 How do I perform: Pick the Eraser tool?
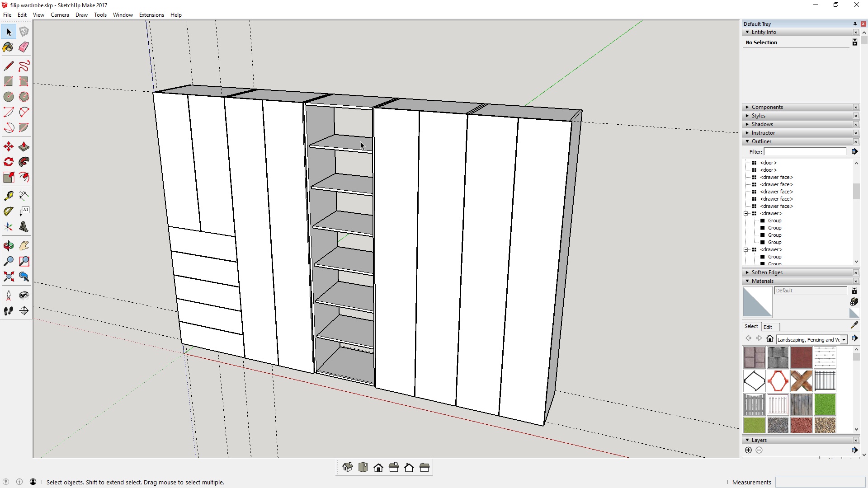click(24, 47)
